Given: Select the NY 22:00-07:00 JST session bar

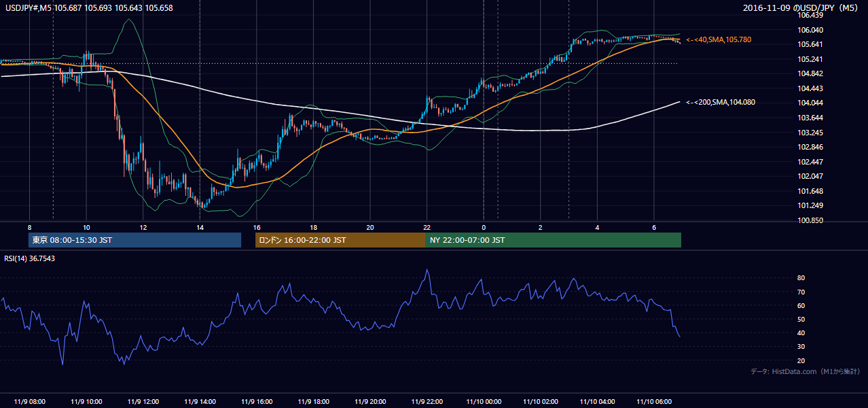Looking at the screenshot, I should 554,240.
